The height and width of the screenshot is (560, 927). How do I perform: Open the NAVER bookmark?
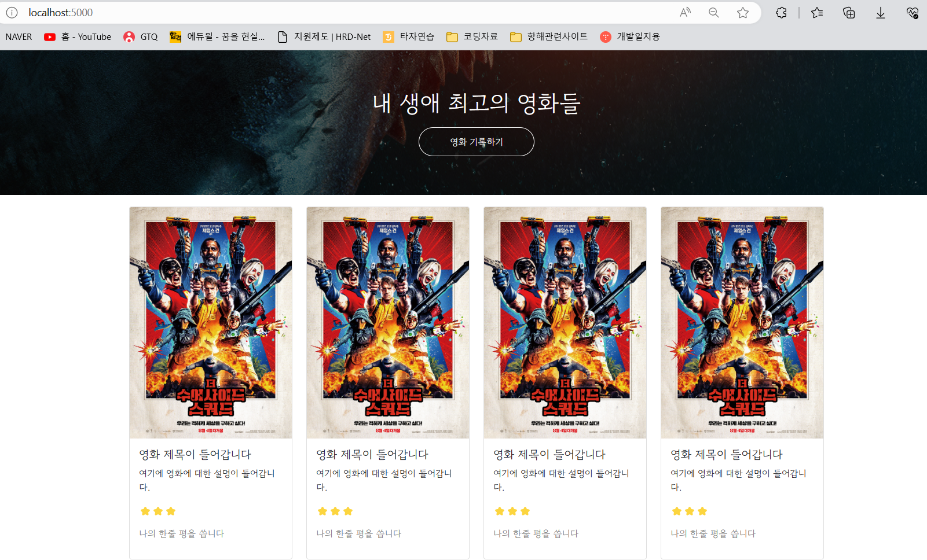[19, 37]
